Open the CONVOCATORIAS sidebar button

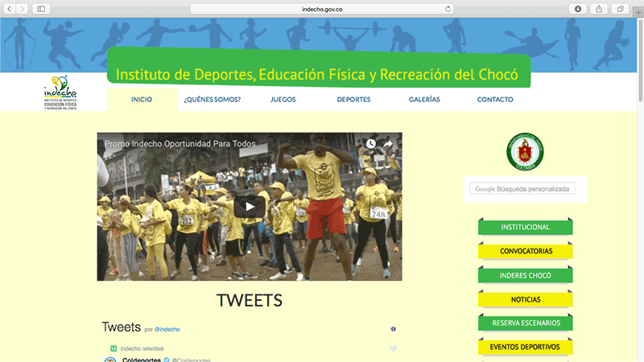click(x=526, y=251)
